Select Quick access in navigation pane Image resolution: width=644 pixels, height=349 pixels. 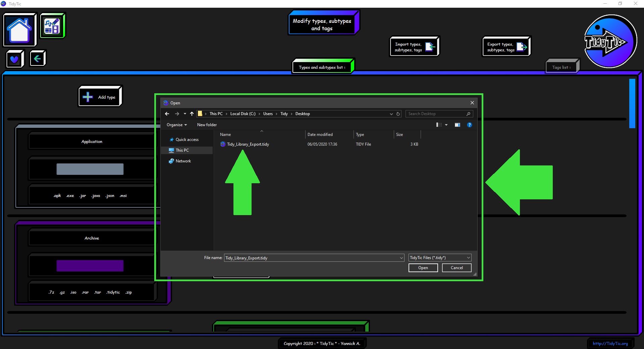[x=187, y=140]
